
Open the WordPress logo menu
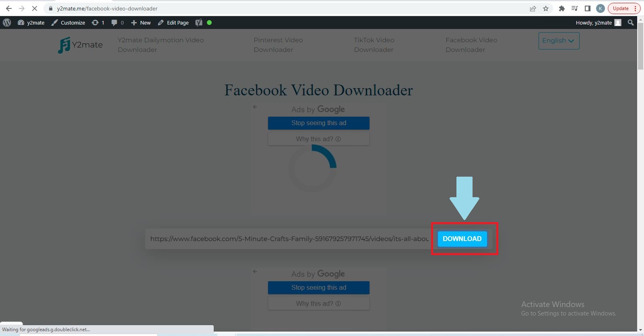(7, 23)
